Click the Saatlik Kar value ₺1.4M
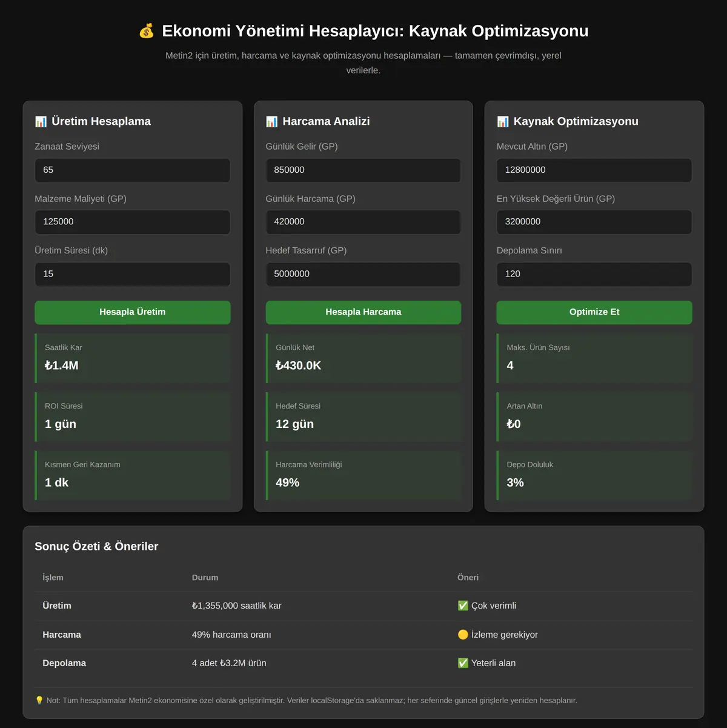The image size is (727, 728). [62, 366]
